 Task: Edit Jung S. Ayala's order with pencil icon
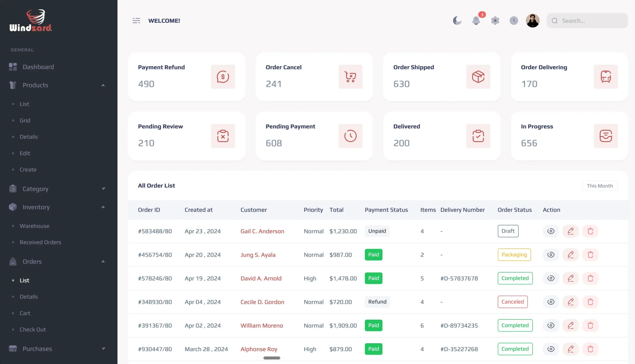click(x=571, y=254)
